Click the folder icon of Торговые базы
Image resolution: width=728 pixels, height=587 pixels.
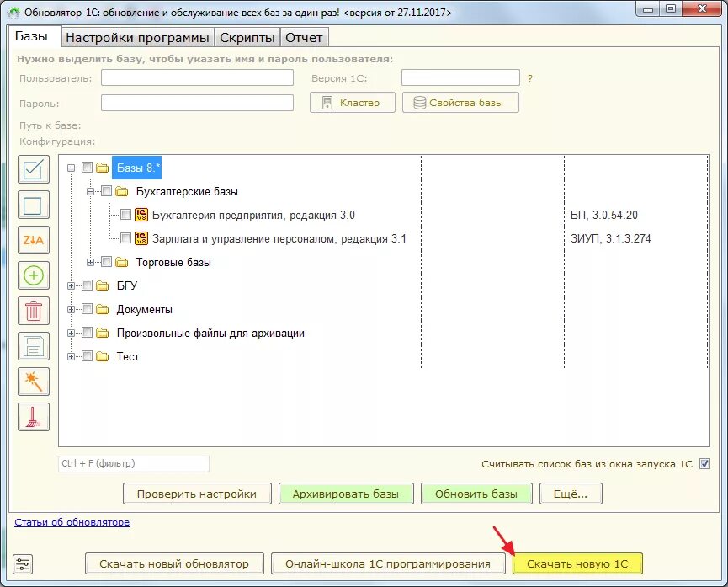click(x=122, y=262)
